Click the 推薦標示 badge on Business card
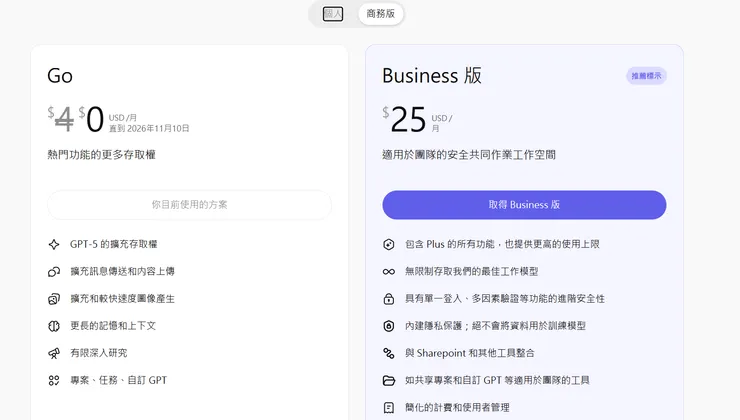This screenshot has width=740, height=420. click(646, 76)
